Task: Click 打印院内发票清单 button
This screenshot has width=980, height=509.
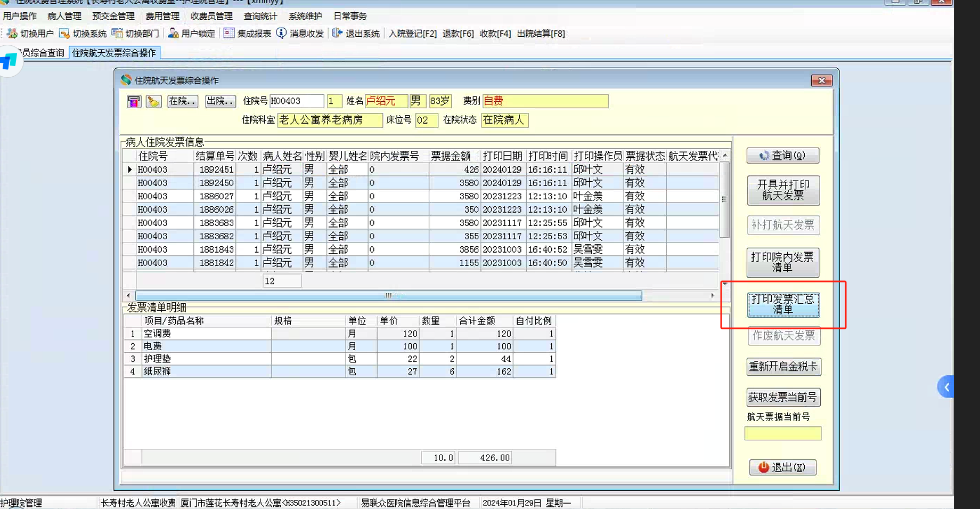Action: [x=783, y=262]
